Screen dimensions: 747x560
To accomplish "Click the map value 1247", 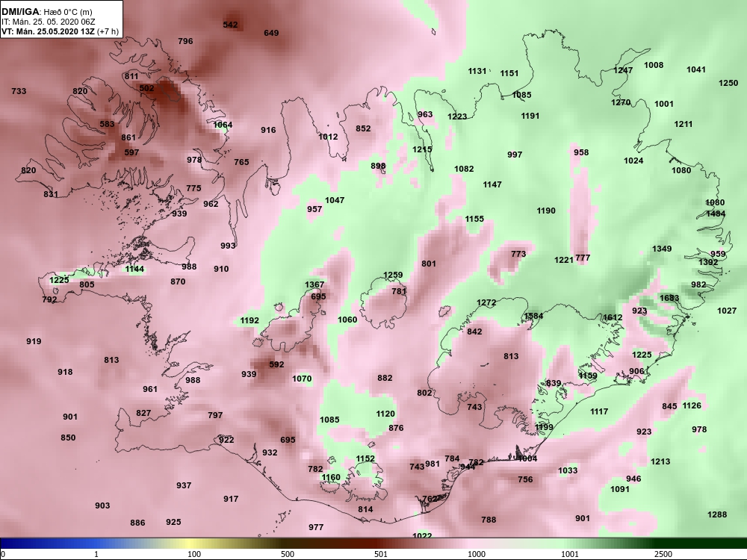I will [x=623, y=70].
